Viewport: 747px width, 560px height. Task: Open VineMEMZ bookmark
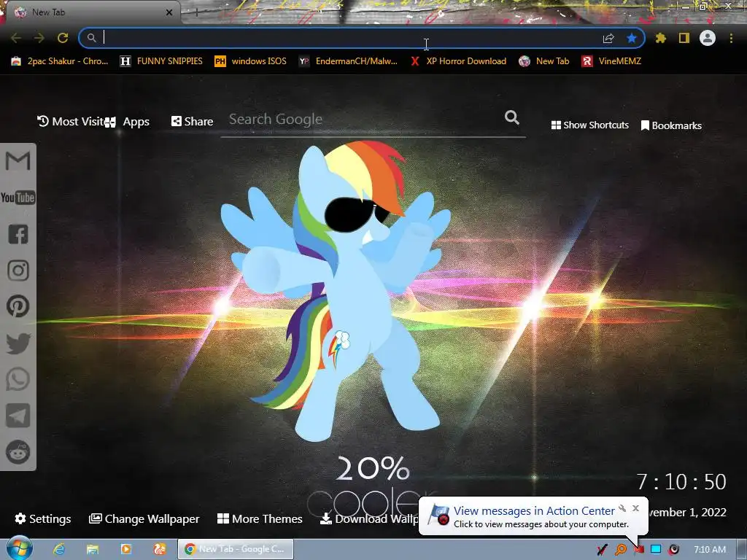(x=611, y=61)
